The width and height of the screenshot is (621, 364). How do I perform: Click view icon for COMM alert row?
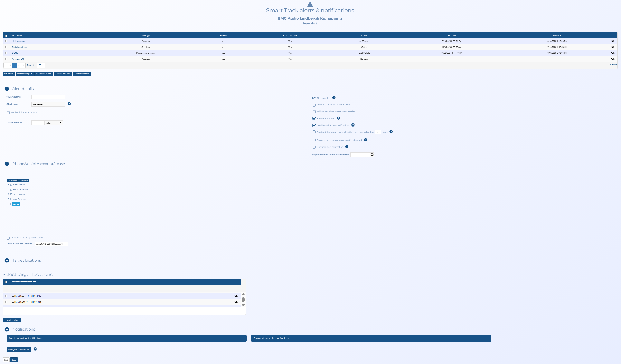point(613,53)
